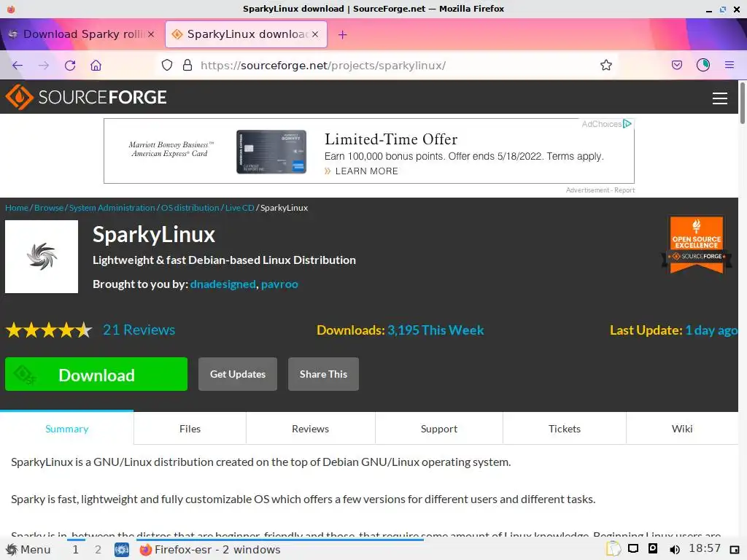Click the 18:57 clock
747x560 pixels.
(x=705, y=548)
